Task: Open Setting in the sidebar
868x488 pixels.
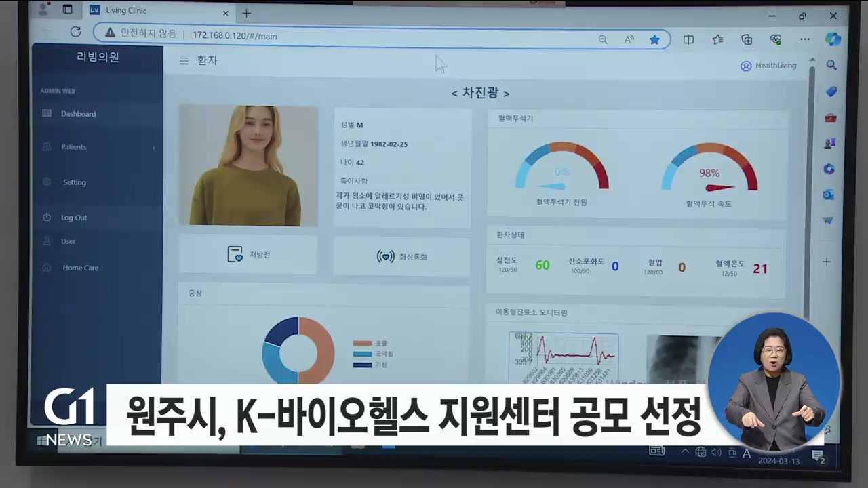Action: [75, 182]
